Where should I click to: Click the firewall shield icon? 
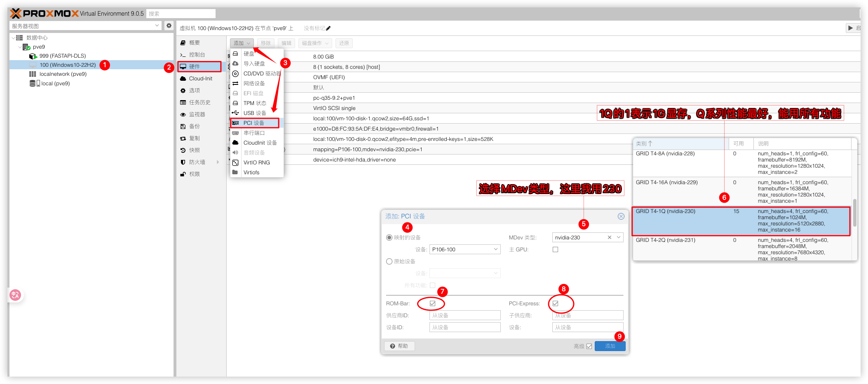click(183, 162)
